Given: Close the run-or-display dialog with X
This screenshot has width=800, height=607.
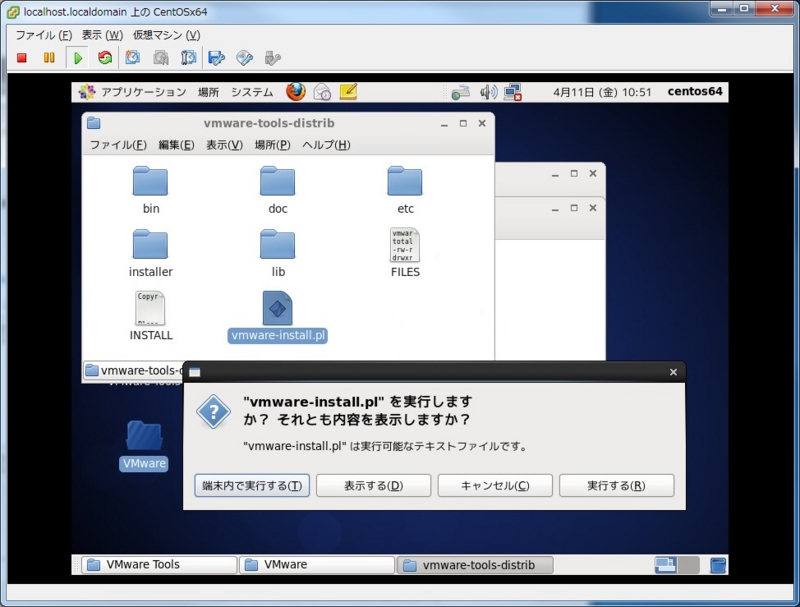Looking at the screenshot, I should (673, 372).
